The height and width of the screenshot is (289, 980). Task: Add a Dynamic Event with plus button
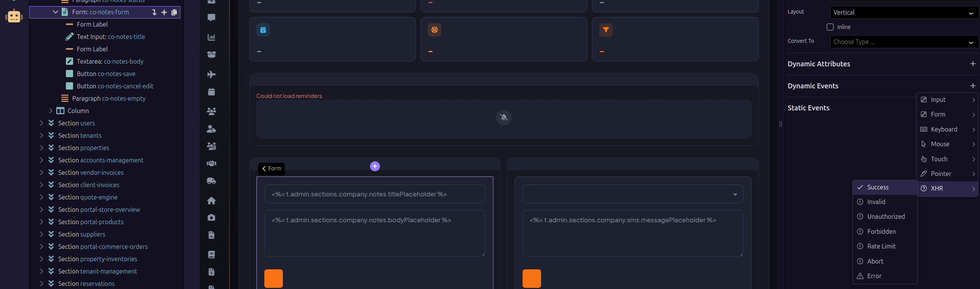pyautogui.click(x=973, y=86)
